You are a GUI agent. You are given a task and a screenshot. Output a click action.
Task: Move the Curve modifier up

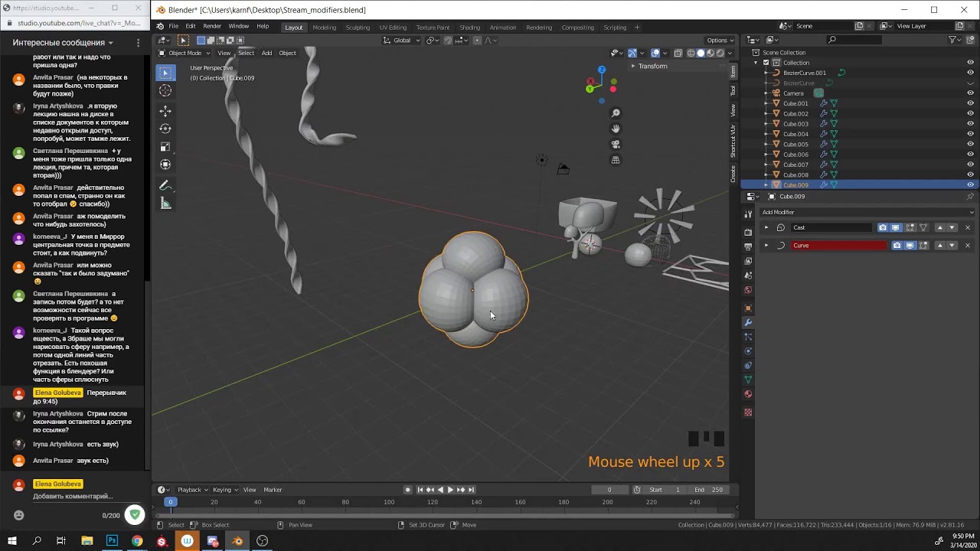(939, 246)
